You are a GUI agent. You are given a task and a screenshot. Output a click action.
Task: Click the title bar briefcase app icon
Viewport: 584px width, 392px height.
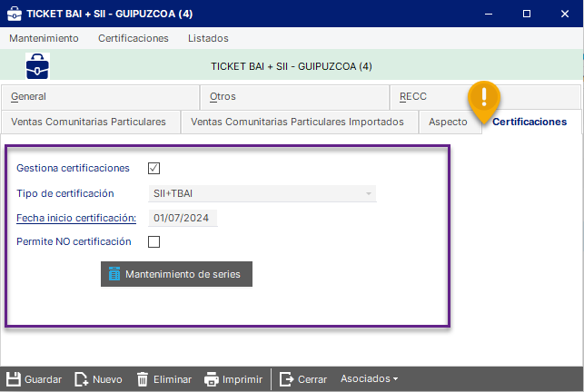tap(15, 14)
